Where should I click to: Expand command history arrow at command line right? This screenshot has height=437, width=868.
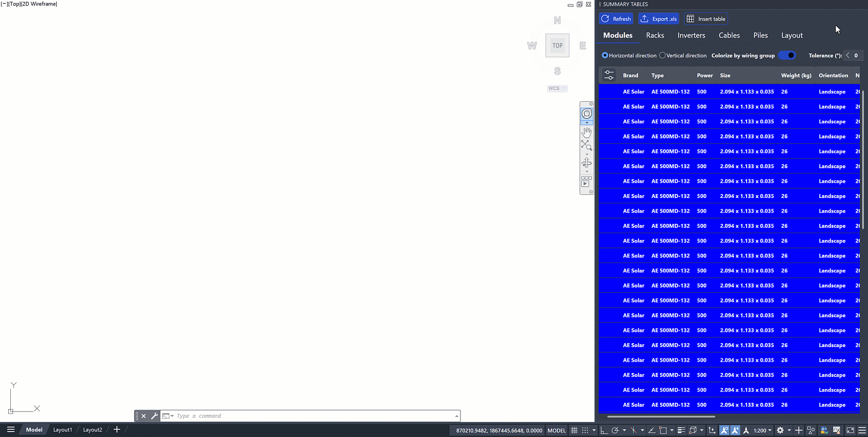tap(457, 416)
